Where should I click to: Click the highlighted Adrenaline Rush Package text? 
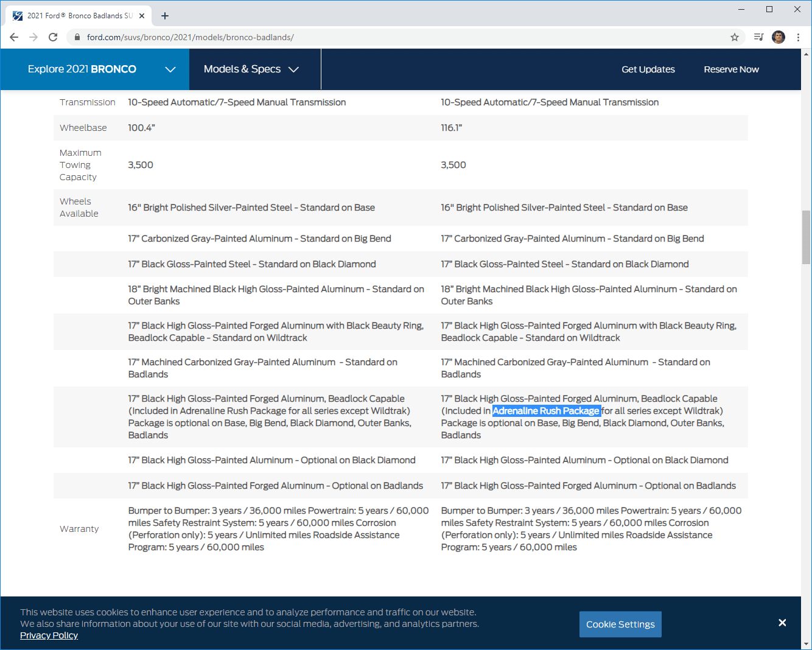[x=546, y=411]
